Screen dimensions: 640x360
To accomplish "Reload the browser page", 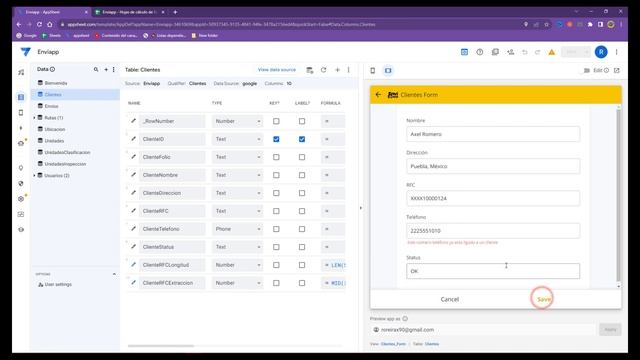I will click(x=39, y=24).
